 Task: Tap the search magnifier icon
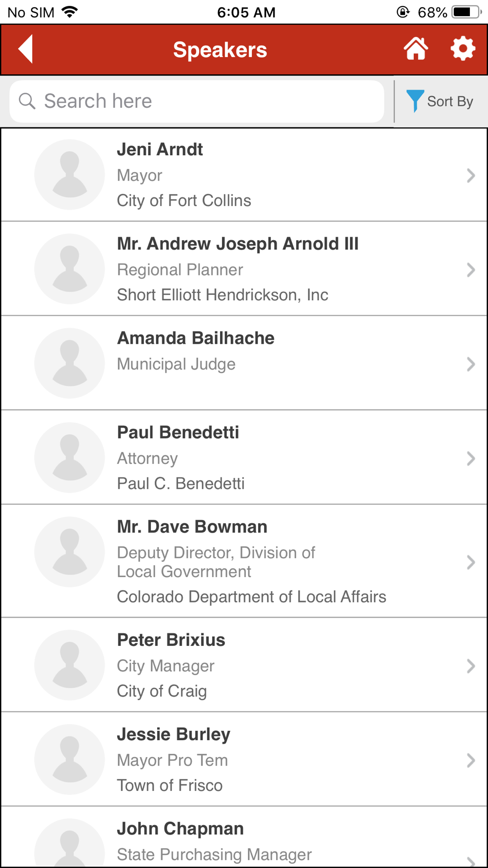click(x=27, y=101)
